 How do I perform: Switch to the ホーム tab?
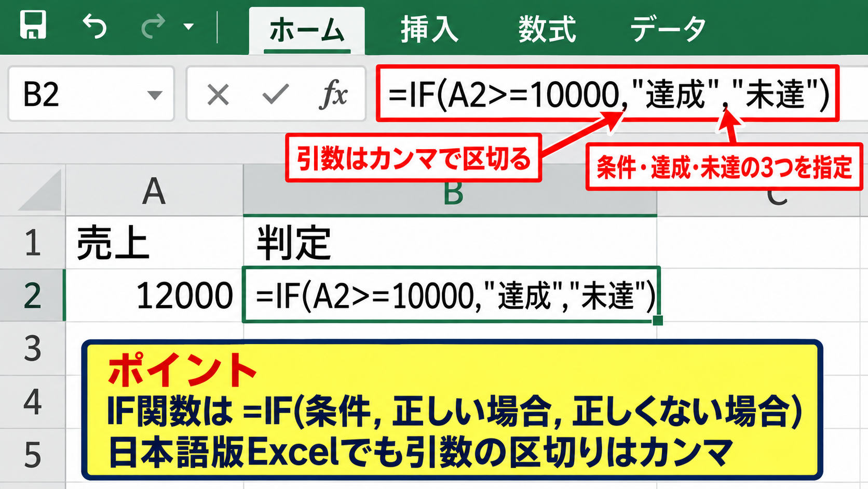pyautogui.click(x=307, y=30)
